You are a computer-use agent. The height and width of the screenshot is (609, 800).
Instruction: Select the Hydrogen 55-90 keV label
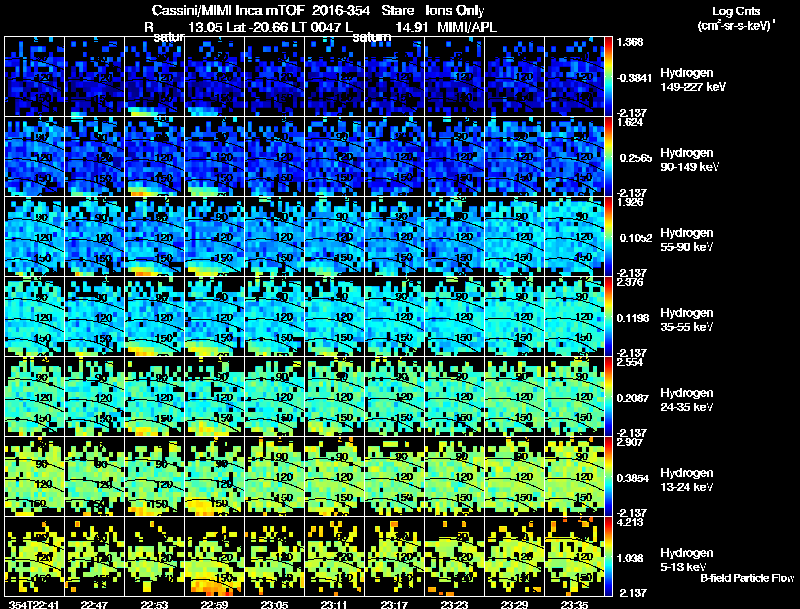(x=687, y=240)
